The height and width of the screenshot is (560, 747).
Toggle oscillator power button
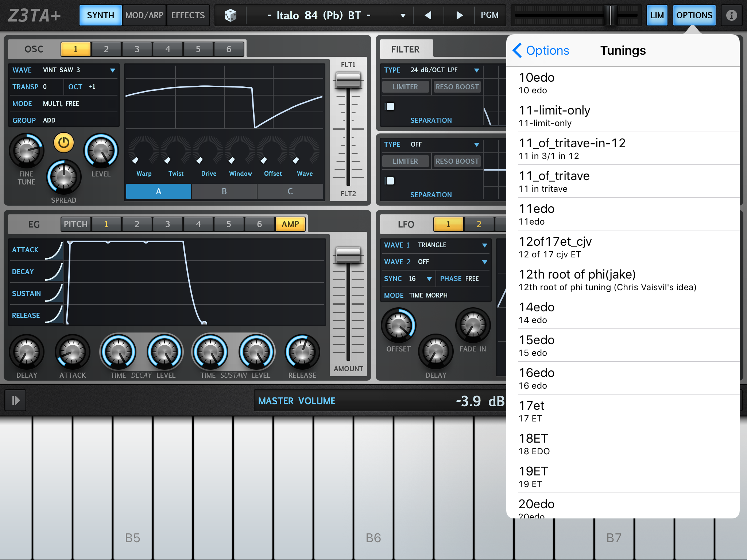pos(64,143)
